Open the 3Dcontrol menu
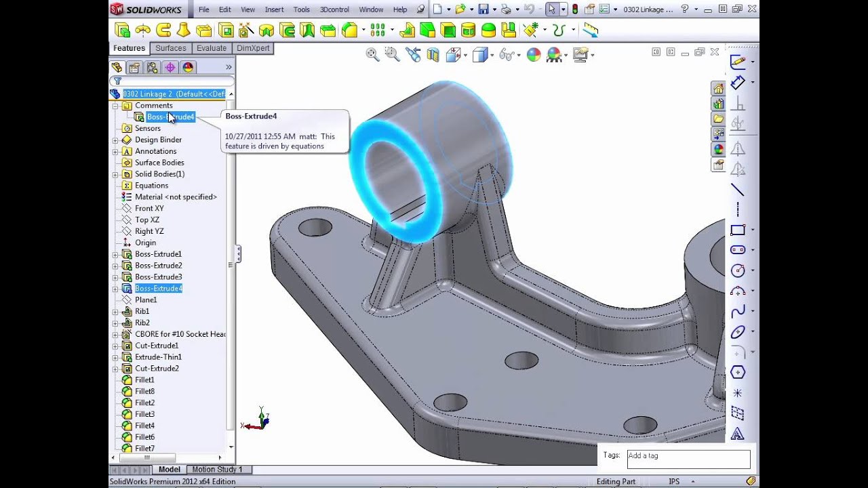The height and width of the screenshot is (488, 868). pyautogui.click(x=334, y=9)
